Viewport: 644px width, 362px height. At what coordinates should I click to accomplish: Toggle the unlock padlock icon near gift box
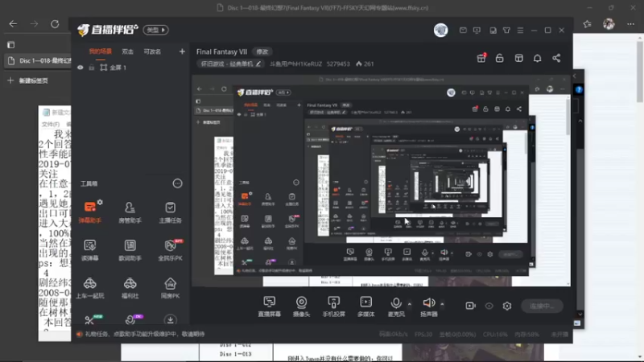coord(499,58)
